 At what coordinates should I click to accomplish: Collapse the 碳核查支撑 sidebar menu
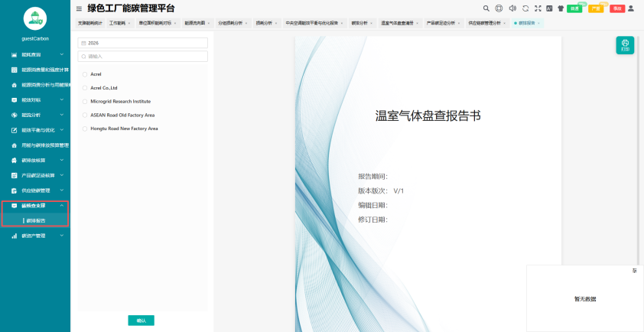pos(35,206)
